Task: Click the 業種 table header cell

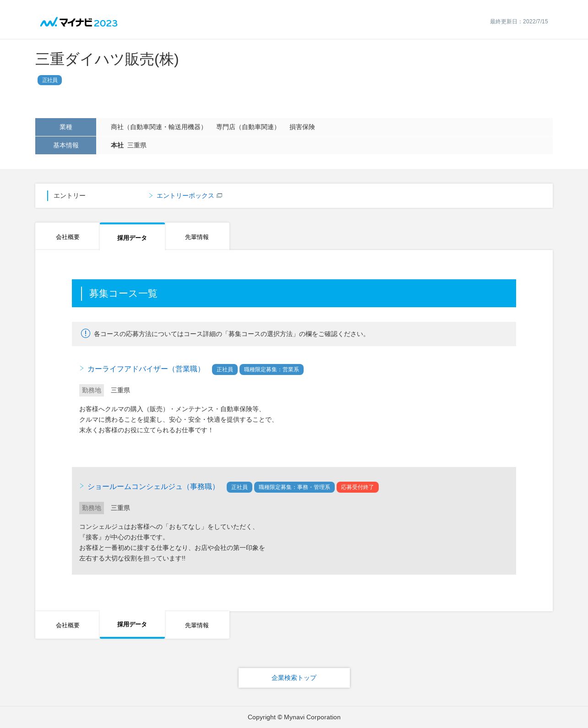Action: pyautogui.click(x=65, y=127)
